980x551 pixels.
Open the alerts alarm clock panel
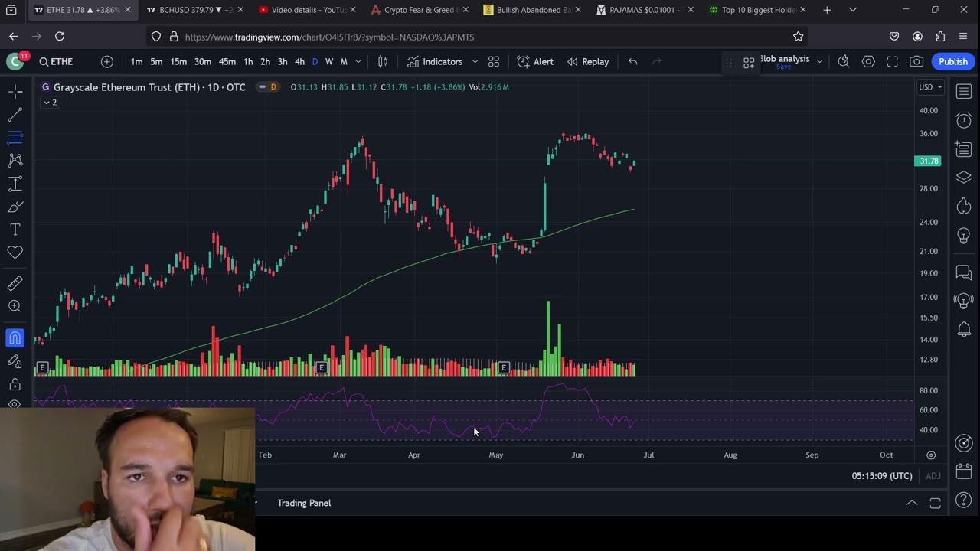tap(964, 120)
